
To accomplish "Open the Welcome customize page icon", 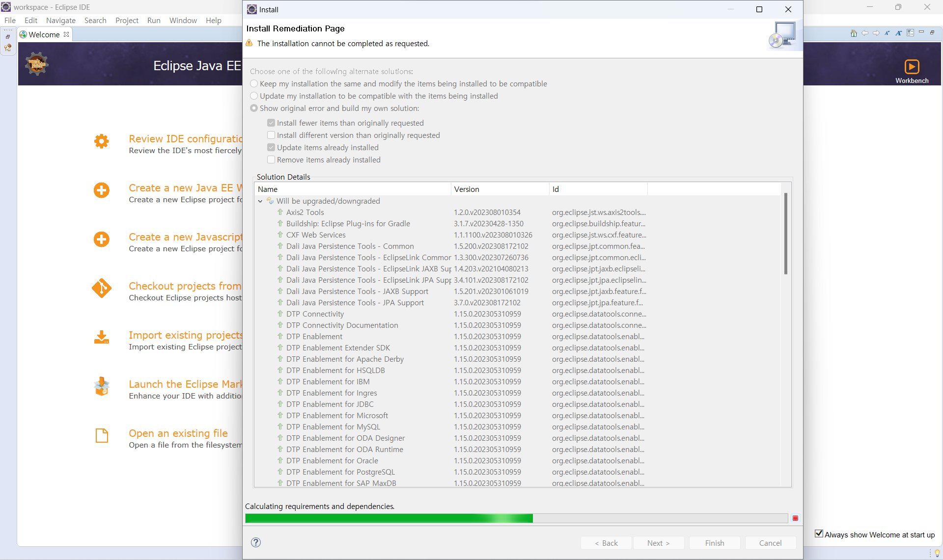I will click(910, 33).
